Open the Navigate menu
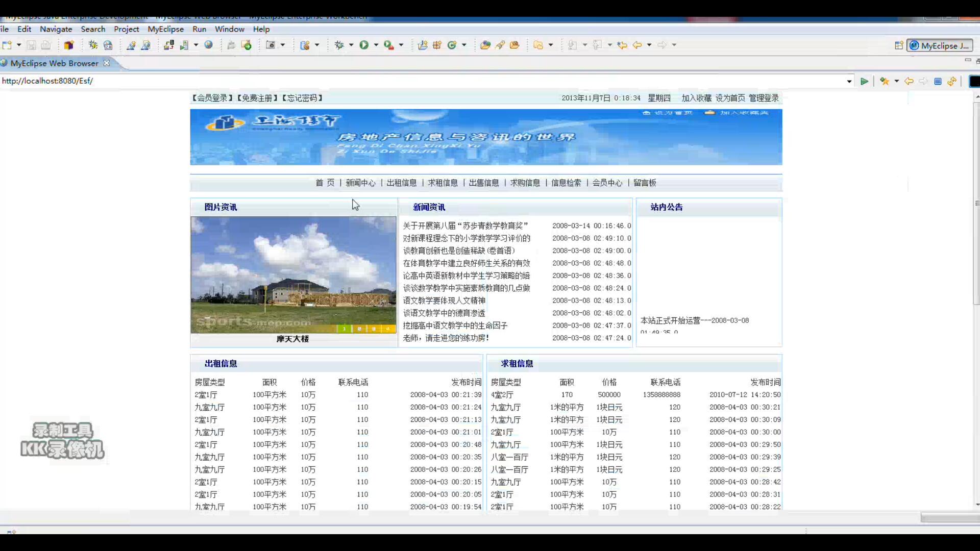The height and width of the screenshot is (551, 980). pyautogui.click(x=56, y=29)
